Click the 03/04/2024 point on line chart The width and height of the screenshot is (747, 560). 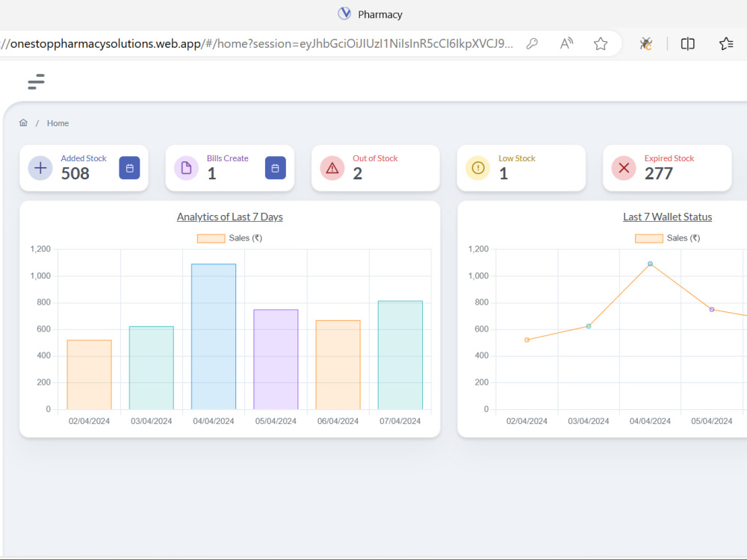(589, 326)
